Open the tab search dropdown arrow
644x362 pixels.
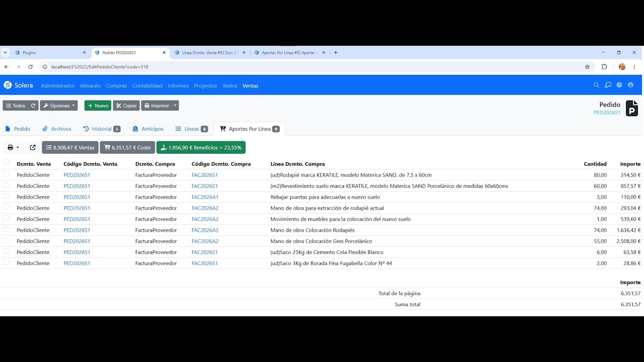coord(5,52)
